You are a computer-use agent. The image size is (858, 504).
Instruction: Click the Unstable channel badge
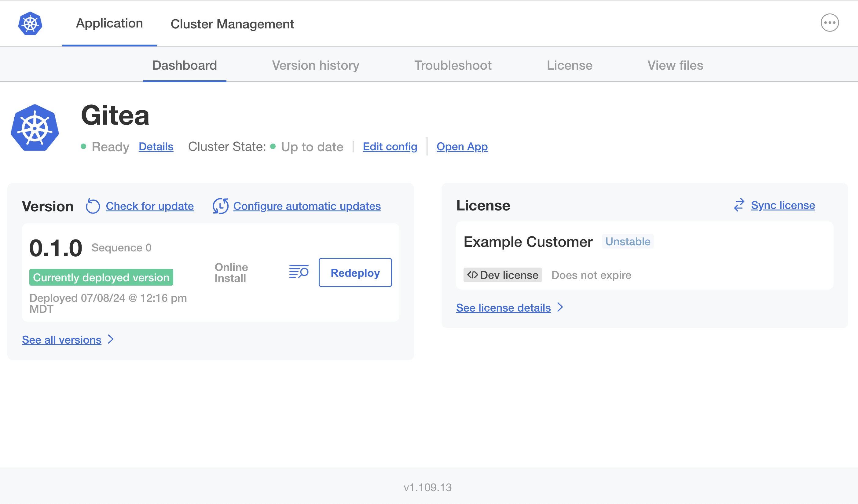coord(628,241)
